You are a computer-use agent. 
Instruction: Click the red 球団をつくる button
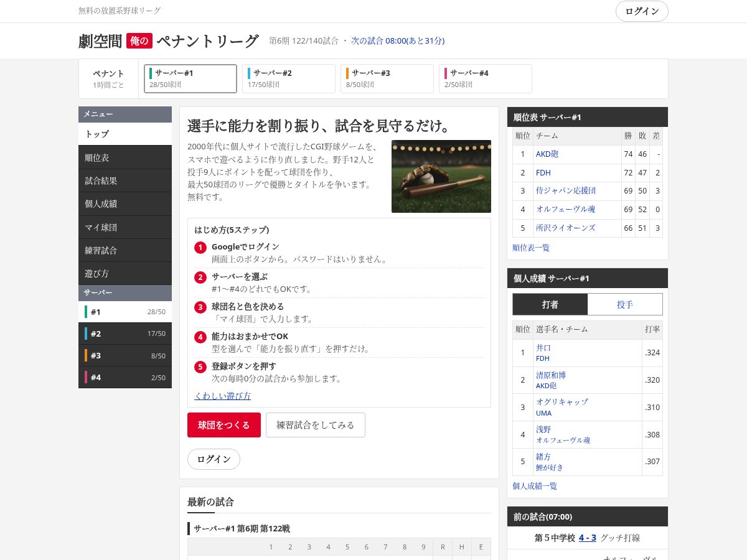pyautogui.click(x=224, y=425)
